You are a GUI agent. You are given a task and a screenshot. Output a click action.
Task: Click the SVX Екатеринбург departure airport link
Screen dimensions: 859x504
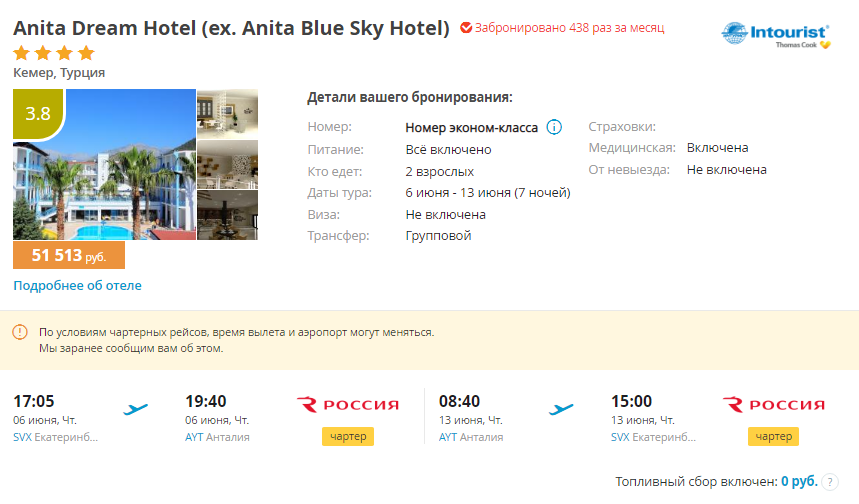(55, 437)
